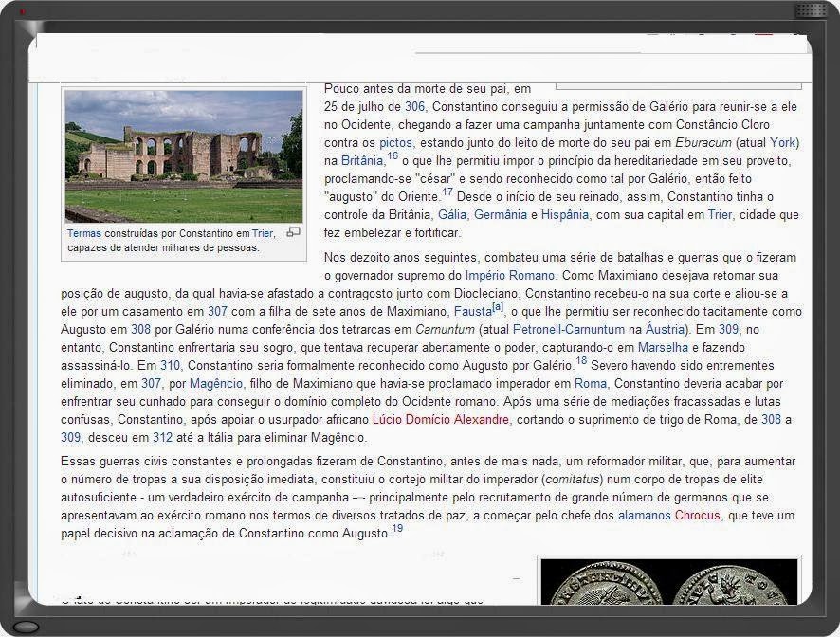Click the italic word 'Eburacum'
The width and height of the screenshot is (840, 637).
pyautogui.click(x=703, y=142)
